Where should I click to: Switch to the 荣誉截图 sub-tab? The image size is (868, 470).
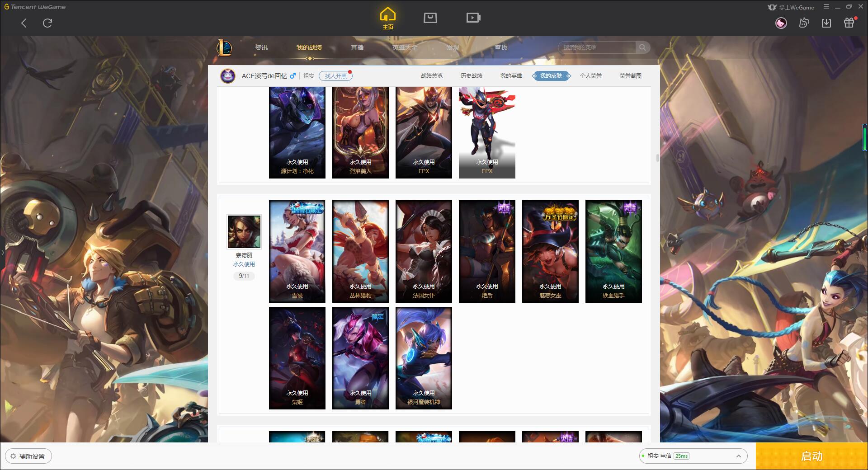point(631,76)
